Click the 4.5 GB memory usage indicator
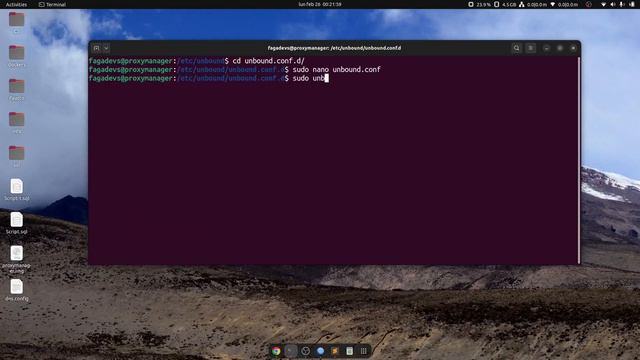 [505, 4]
